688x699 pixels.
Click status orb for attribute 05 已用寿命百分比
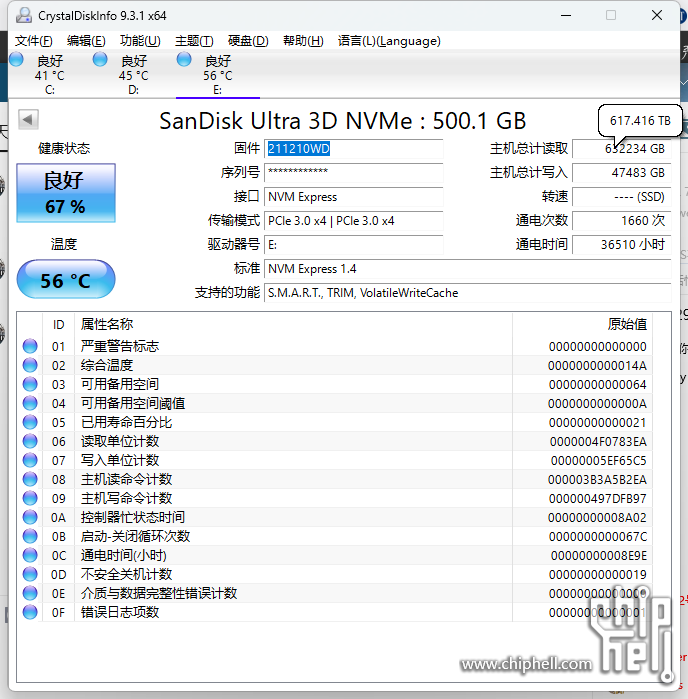coord(30,422)
